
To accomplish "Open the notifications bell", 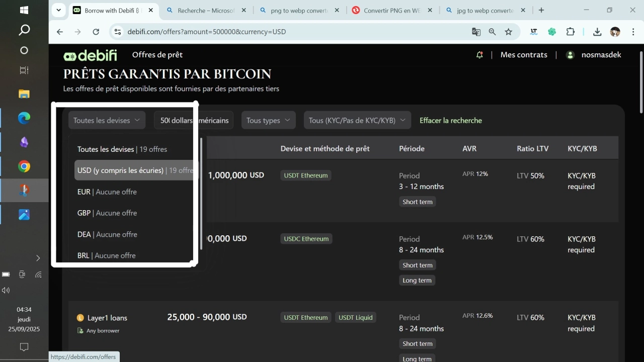I will click(x=479, y=55).
